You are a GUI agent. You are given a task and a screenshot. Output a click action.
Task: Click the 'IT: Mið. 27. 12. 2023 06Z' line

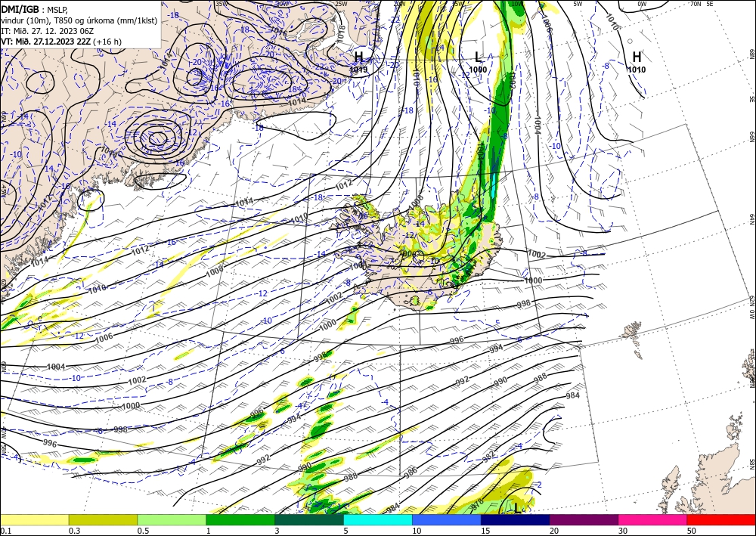pos(47,31)
